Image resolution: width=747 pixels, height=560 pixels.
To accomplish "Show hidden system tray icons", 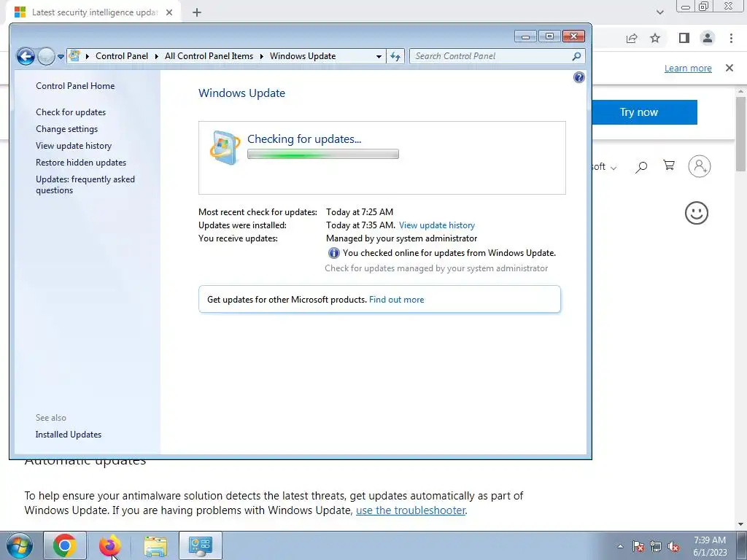I will tap(620, 546).
